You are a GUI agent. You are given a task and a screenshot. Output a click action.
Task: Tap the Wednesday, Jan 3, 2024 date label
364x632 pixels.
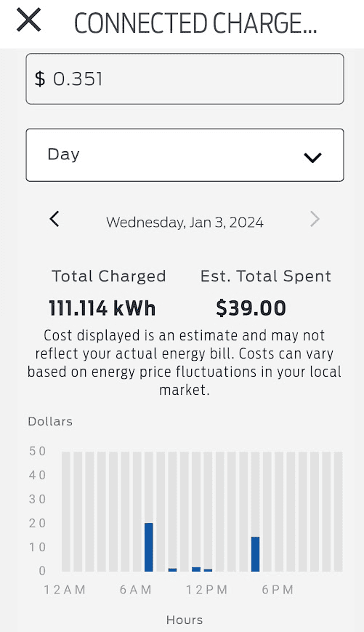185,223
